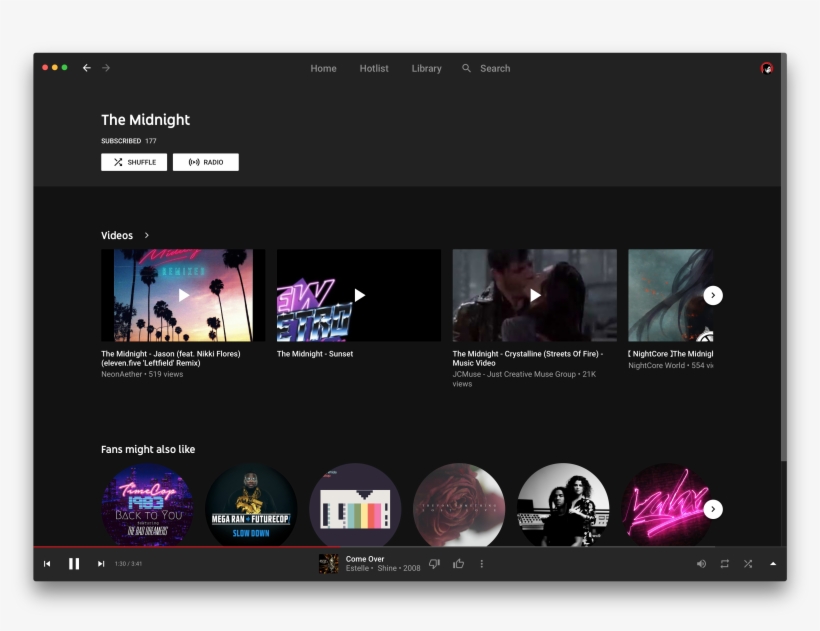
Task: Open your account avatar menu
Action: point(766,68)
